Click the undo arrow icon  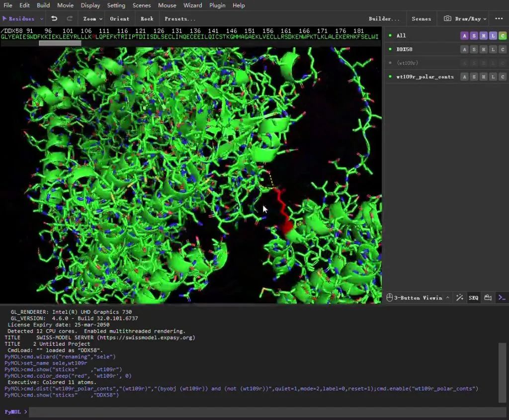click(54, 18)
